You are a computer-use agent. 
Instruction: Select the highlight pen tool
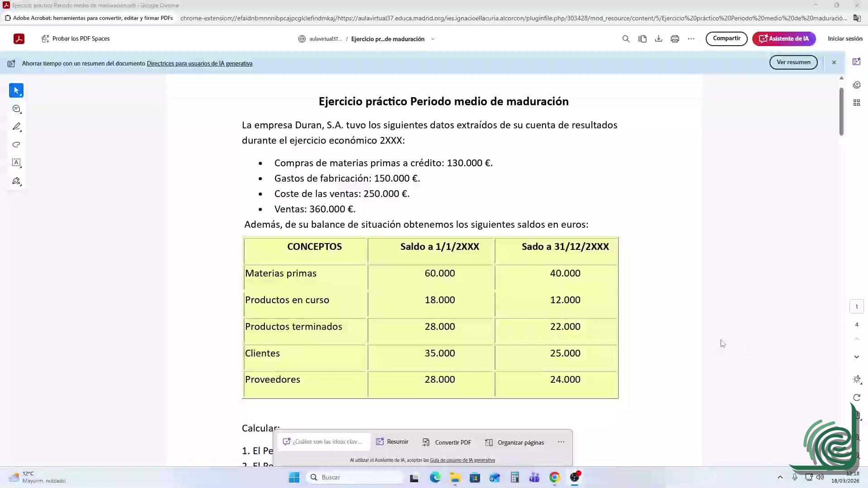[x=16, y=127]
